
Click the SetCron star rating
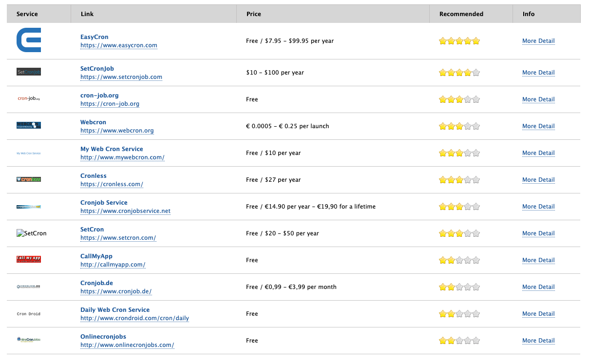point(459,233)
